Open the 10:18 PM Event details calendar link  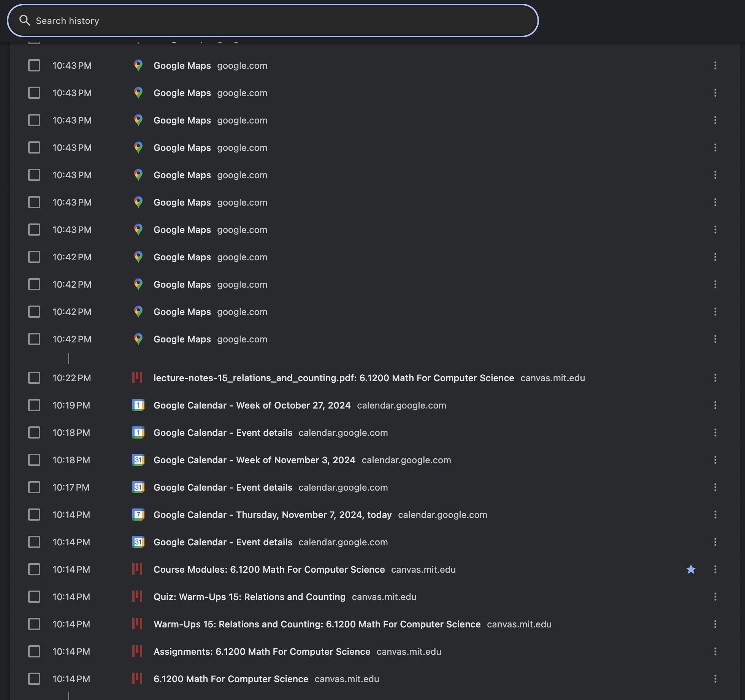223,432
